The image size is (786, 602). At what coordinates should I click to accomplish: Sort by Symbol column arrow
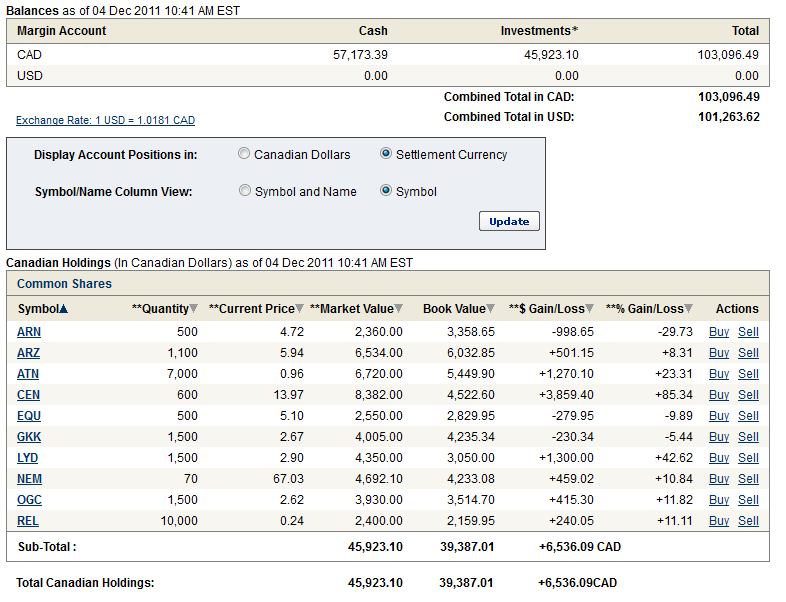64,309
